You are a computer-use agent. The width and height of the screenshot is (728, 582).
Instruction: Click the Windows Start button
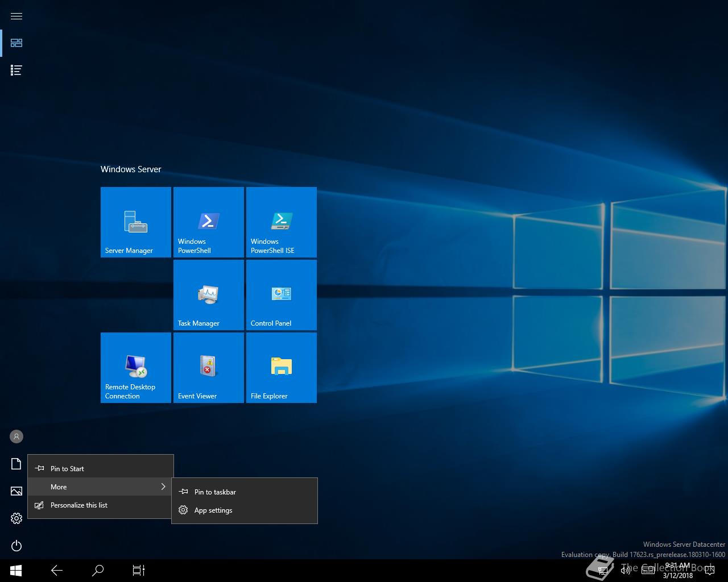[x=16, y=571]
